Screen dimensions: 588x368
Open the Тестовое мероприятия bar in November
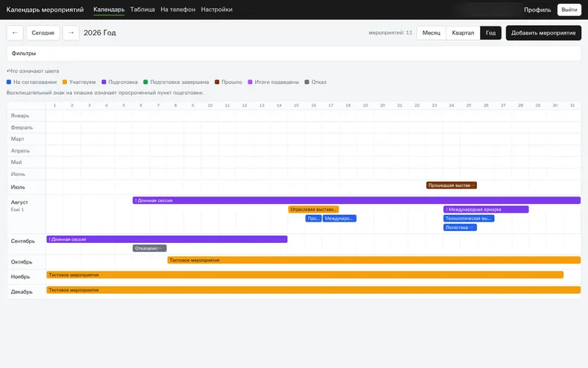pos(305,275)
